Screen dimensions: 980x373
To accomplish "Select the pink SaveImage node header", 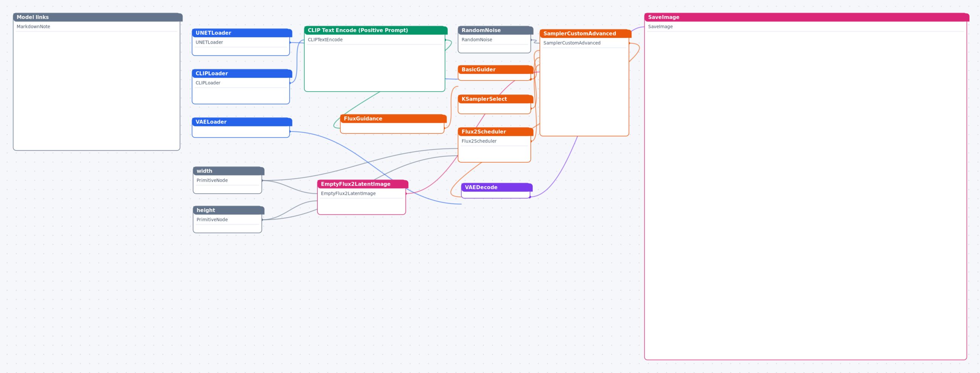I will pyautogui.click(x=807, y=17).
